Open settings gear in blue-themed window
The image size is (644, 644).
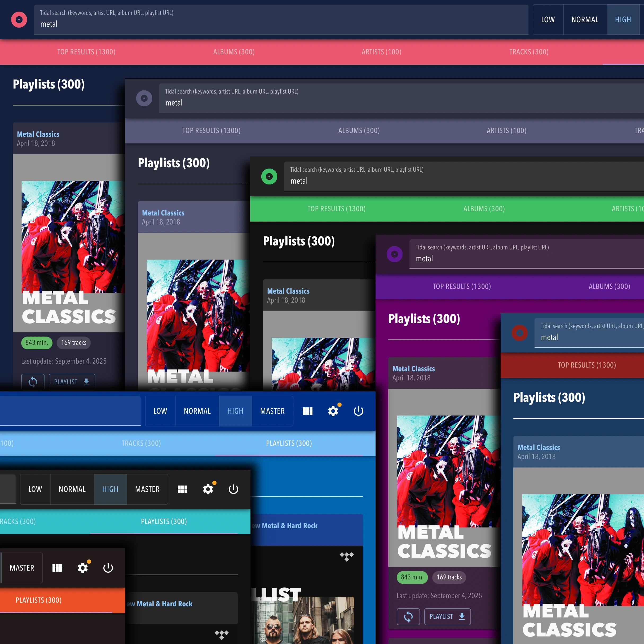point(333,411)
